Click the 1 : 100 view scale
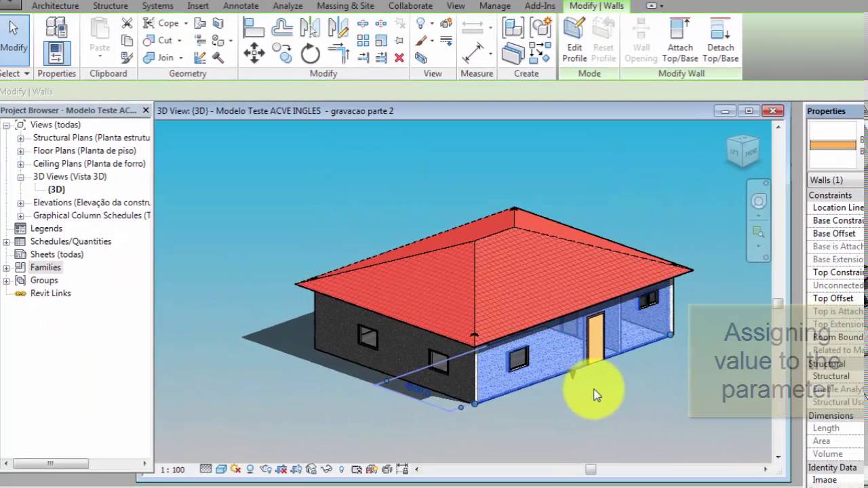The width and height of the screenshot is (868, 488). (x=173, y=469)
